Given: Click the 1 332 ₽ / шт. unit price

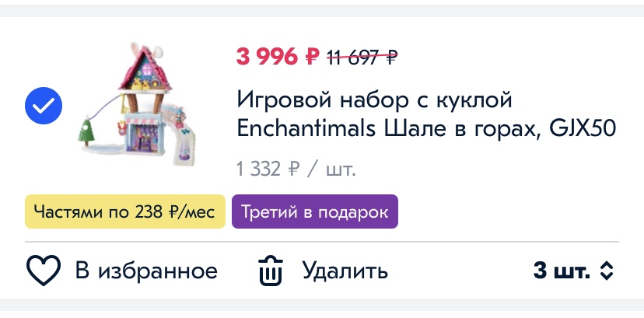Looking at the screenshot, I should [296, 169].
